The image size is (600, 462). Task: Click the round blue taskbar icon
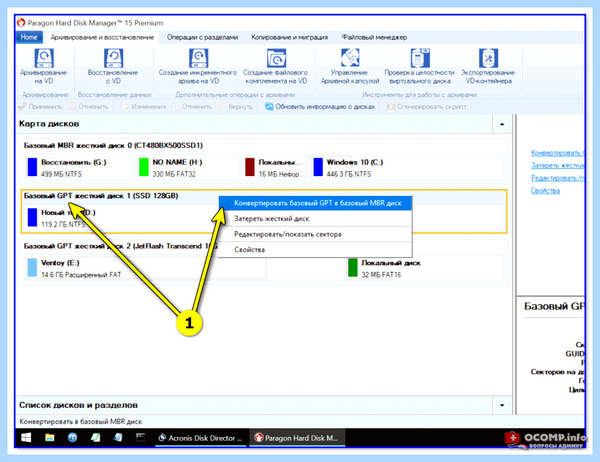pyautogui.click(x=72, y=438)
